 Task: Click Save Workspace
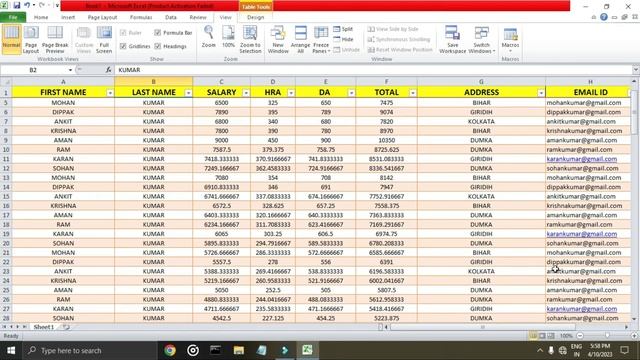[x=452, y=40]
